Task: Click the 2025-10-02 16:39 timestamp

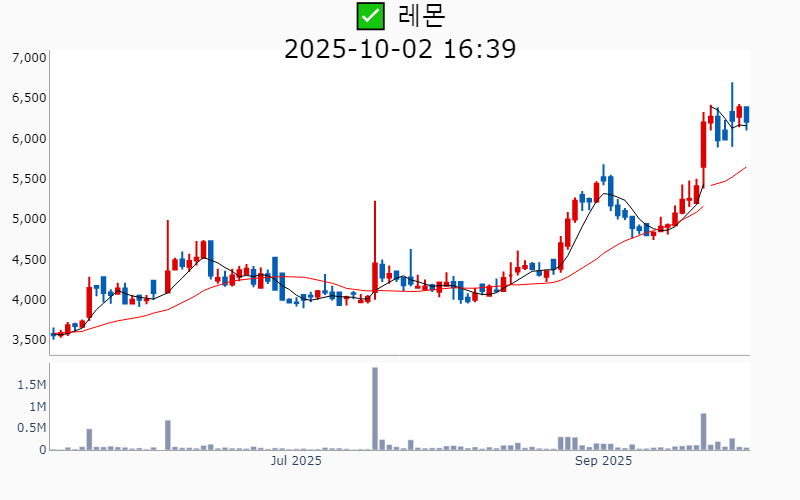Action: click(x=400, y=48)
